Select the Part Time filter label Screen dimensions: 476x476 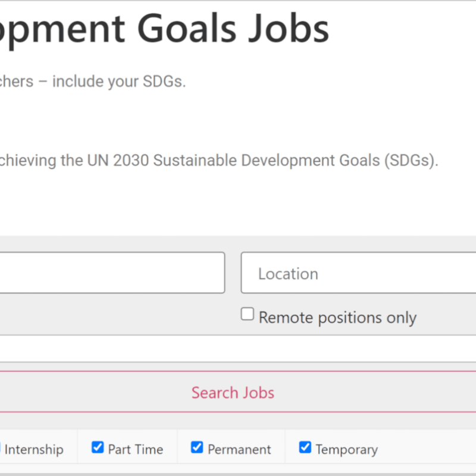pos(134,449)
